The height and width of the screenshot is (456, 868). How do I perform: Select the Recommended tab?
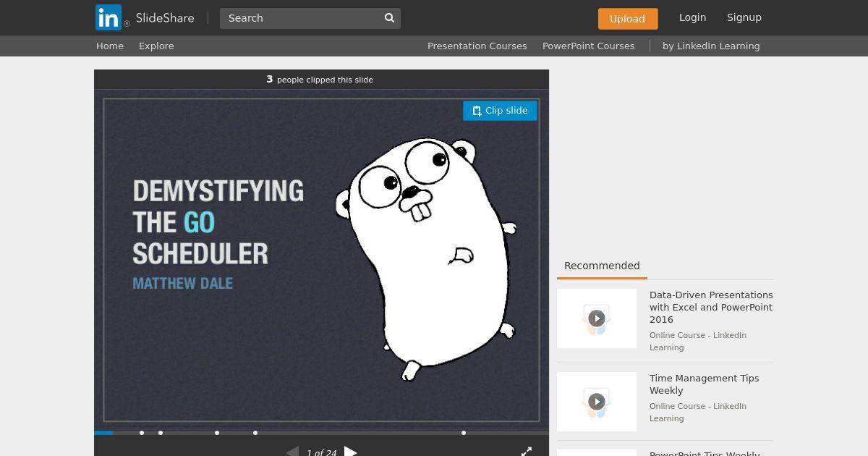tap(602, 266)
